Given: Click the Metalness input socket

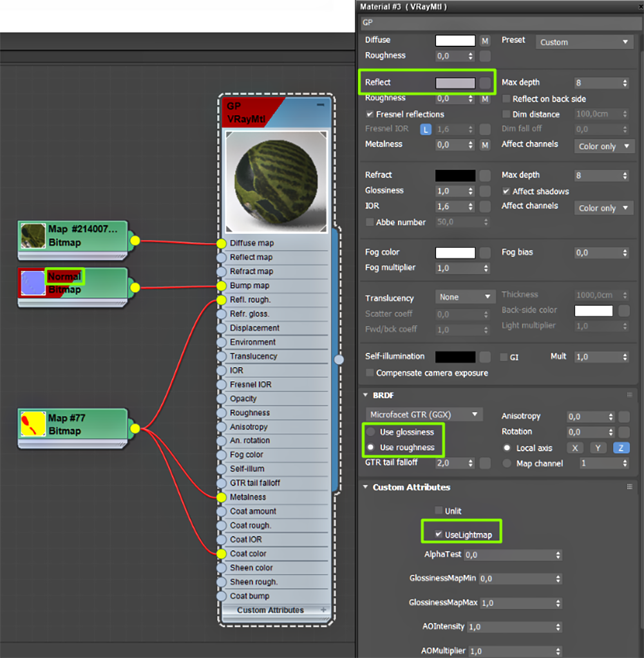Looking at the screenshot, I should click(x=222, y=497).
